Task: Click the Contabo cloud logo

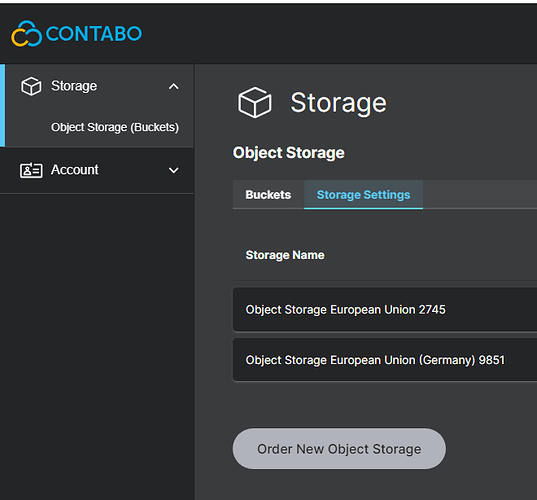Action: (x=26, y=34)
